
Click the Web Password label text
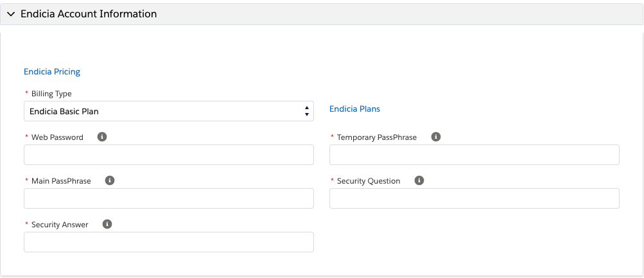pos(57,137)
